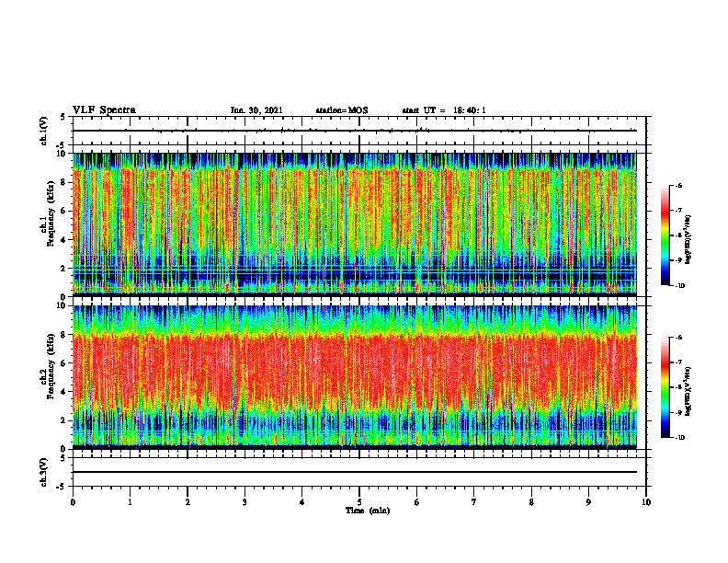Click the ch.1 spectrogram panel
The height and width of the screenshot is (563, 728).
coord(355,224)
